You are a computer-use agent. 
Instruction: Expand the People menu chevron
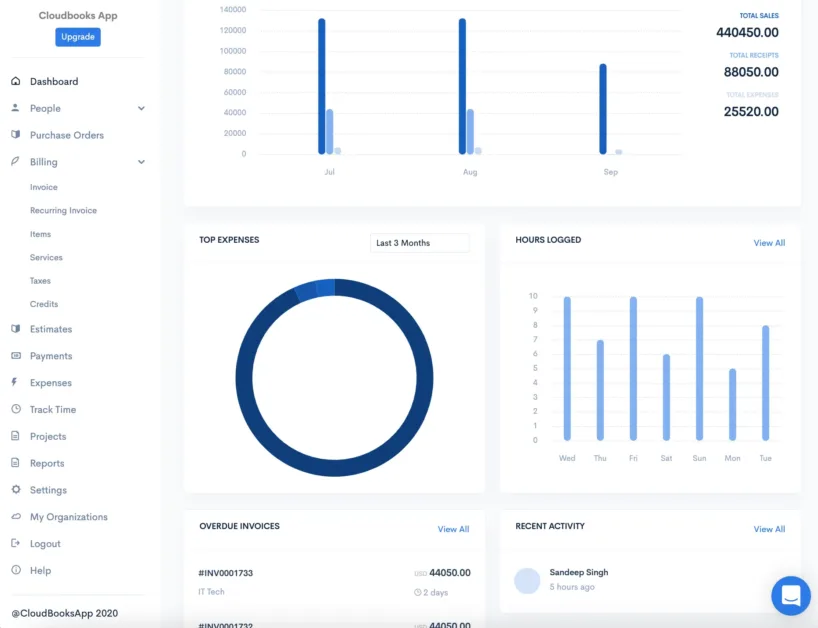[141, 108]
